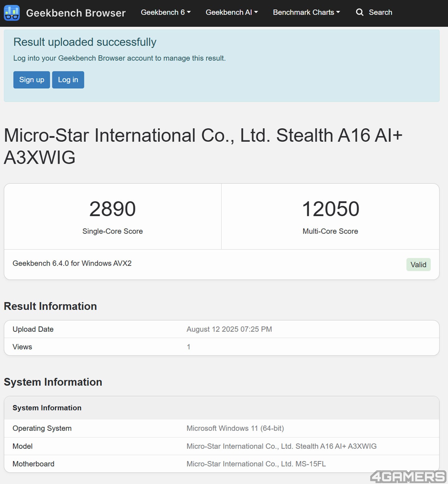The width and height of the screenshot is (448, 484).
Task: Click the search magnifier icon
Action: point(360,12)
